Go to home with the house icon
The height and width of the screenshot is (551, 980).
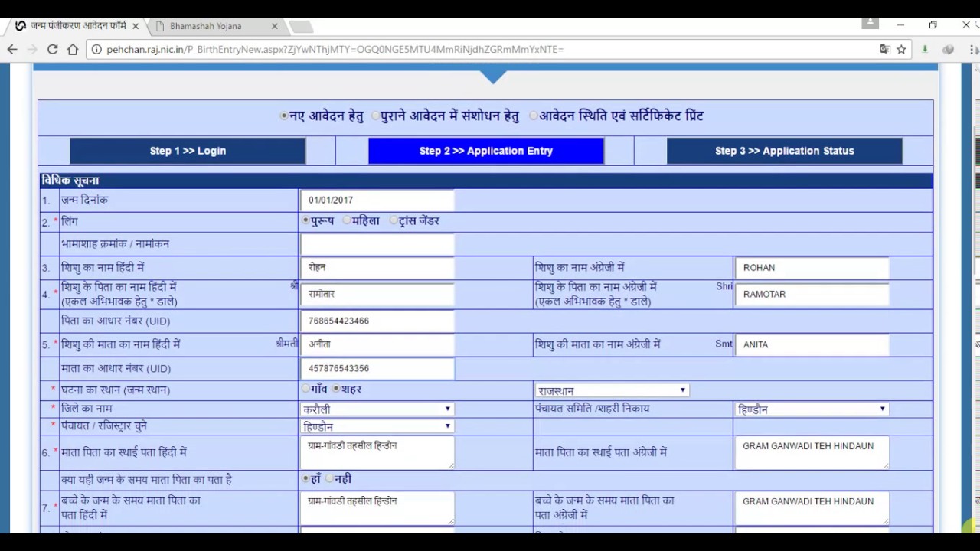coord(73,49)
